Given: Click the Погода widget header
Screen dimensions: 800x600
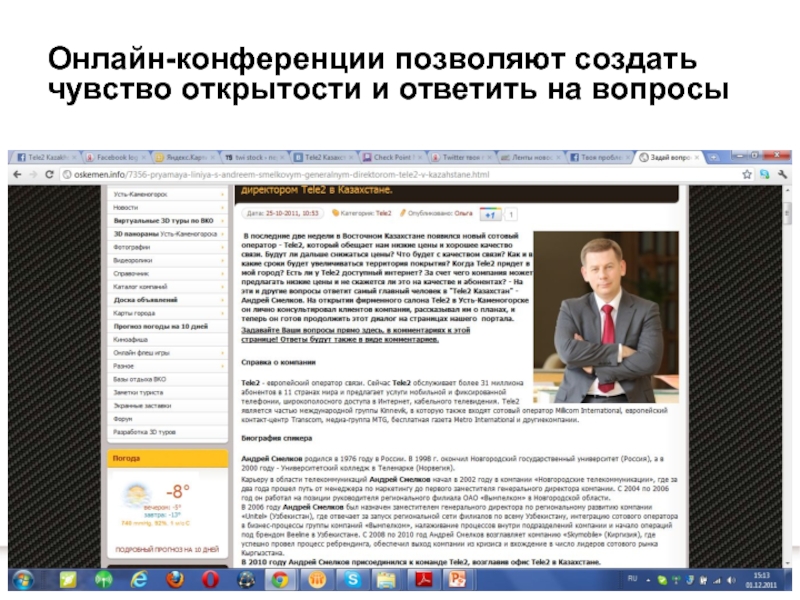Looking at the screenshot, I should 167,458.
